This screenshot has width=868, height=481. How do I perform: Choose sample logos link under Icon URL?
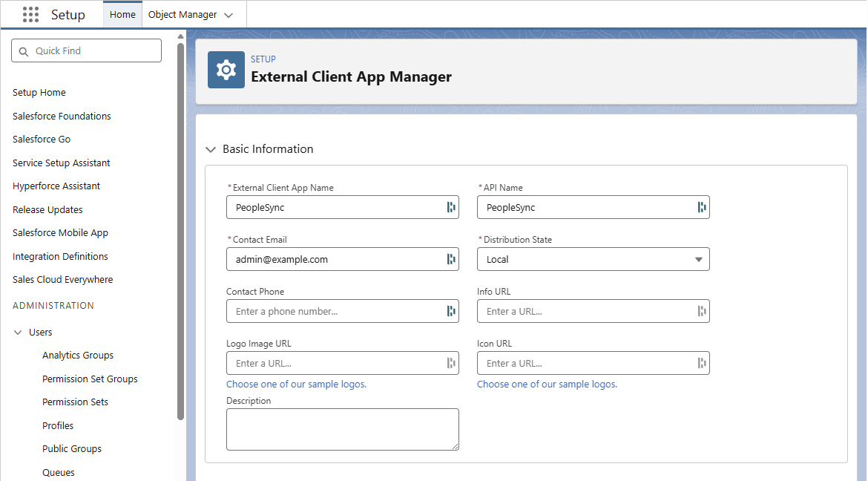click(547, 384)
